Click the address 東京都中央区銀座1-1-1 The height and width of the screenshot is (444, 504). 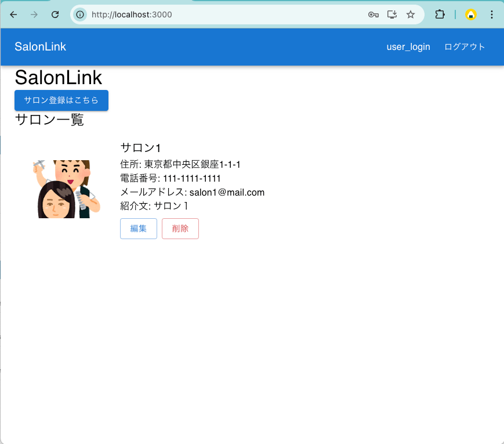[x=192, y=164]
